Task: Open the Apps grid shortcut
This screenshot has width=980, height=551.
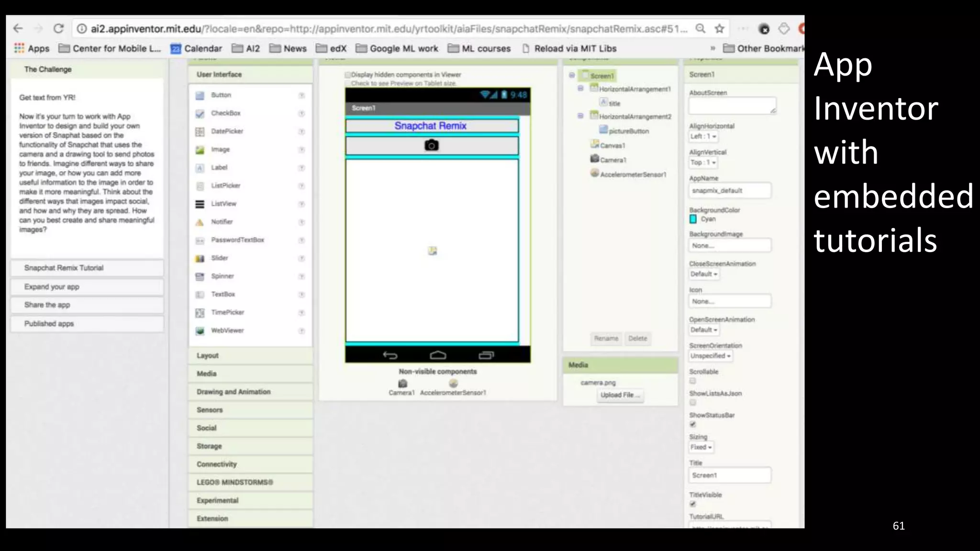Action: pyautogui.click(x=32, y=48)
